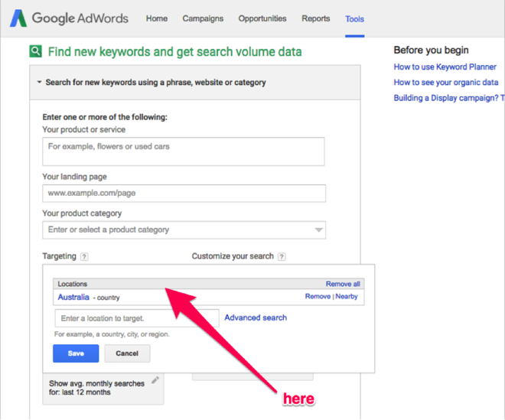Screen dimensions: 505x420
Task: Remove Australia from targeted locations
Action: coord(318,296)
